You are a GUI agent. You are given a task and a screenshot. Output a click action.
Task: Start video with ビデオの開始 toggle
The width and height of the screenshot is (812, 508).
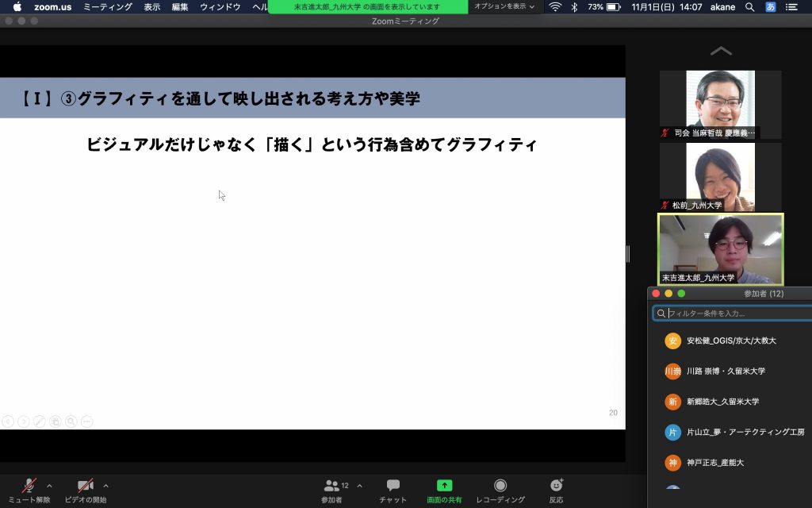coord(85,486)
